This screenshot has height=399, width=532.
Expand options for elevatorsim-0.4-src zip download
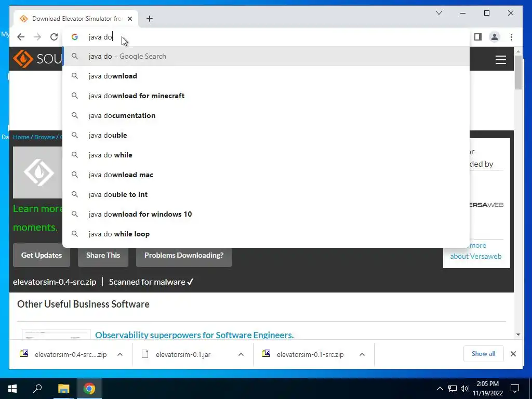[x=120, y=354]
